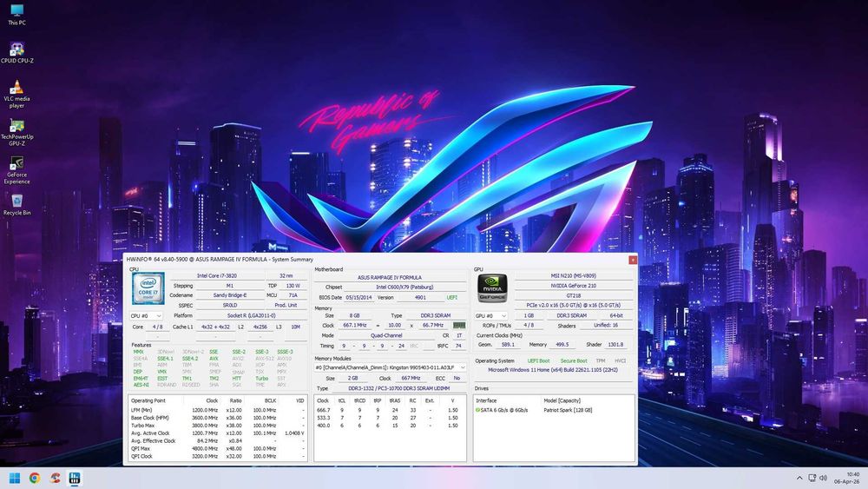
Task: Click the MSI N210 (MS-V809) GPU field
Action: point(574,275)
